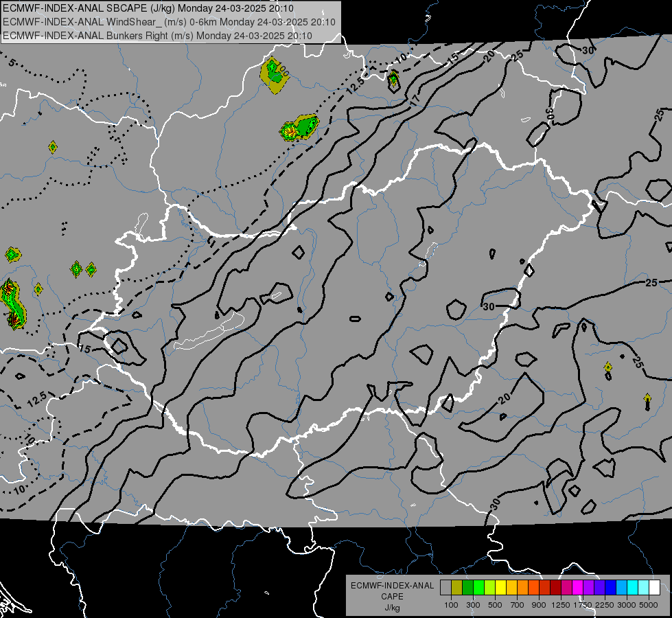Click the 17 contour label on map
Viewport: 672px width, 618px height.
415,101
